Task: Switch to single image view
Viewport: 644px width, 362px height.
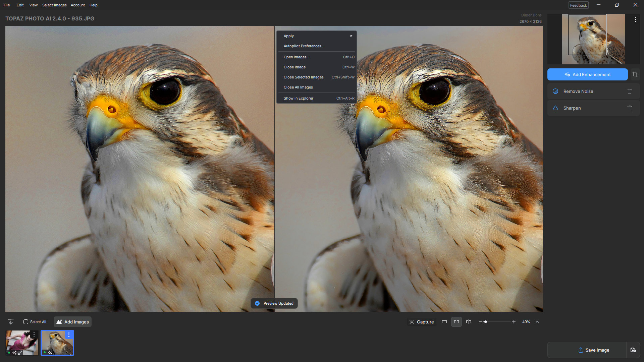Action: 444,322
